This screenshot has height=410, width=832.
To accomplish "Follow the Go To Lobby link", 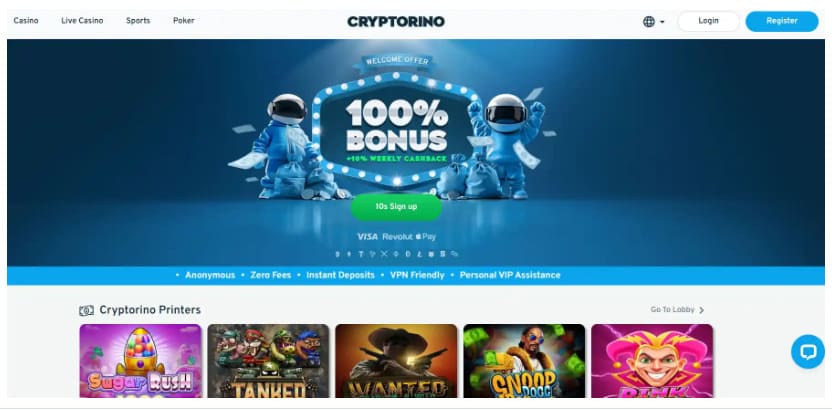I will 672,310.
